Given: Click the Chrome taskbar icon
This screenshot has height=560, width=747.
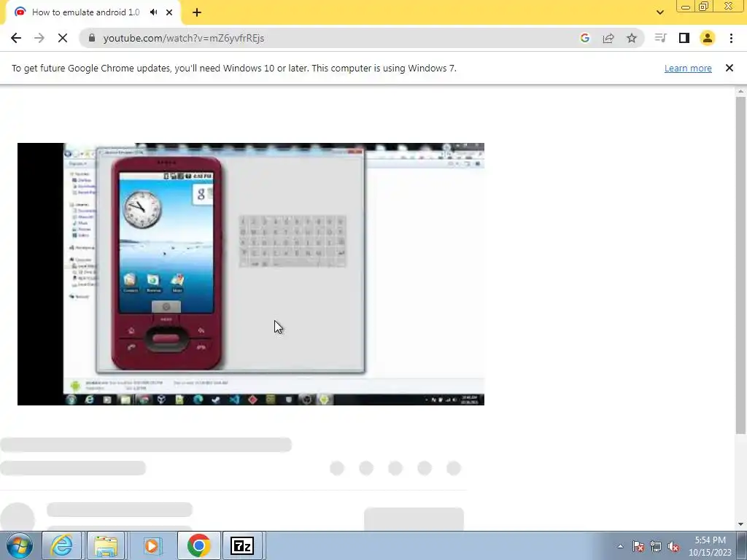Looking at the screenshot, I should 198,545.
